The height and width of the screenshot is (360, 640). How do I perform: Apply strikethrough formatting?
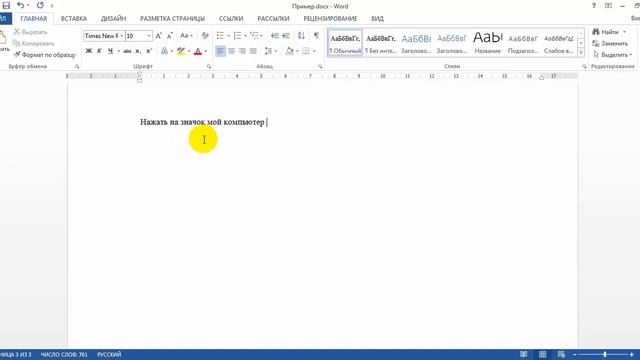click(x=127, y=51)
